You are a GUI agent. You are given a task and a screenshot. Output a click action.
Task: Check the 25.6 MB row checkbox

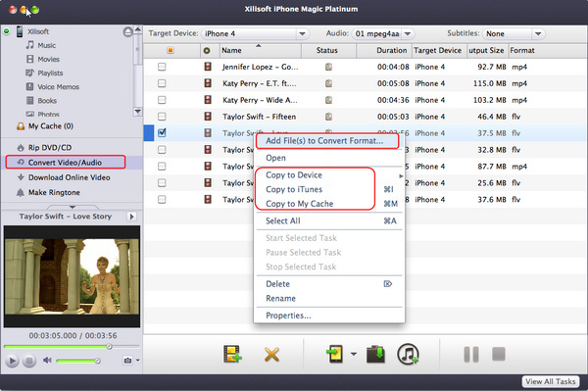(162, 182)
